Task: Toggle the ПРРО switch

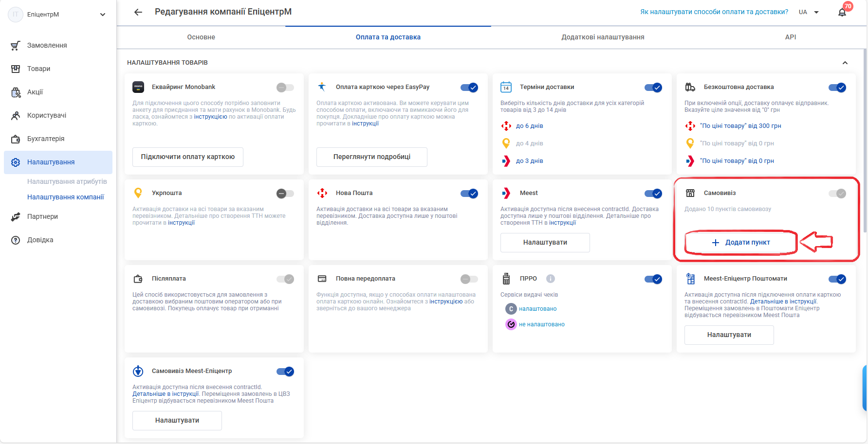Action: point(653,279)
